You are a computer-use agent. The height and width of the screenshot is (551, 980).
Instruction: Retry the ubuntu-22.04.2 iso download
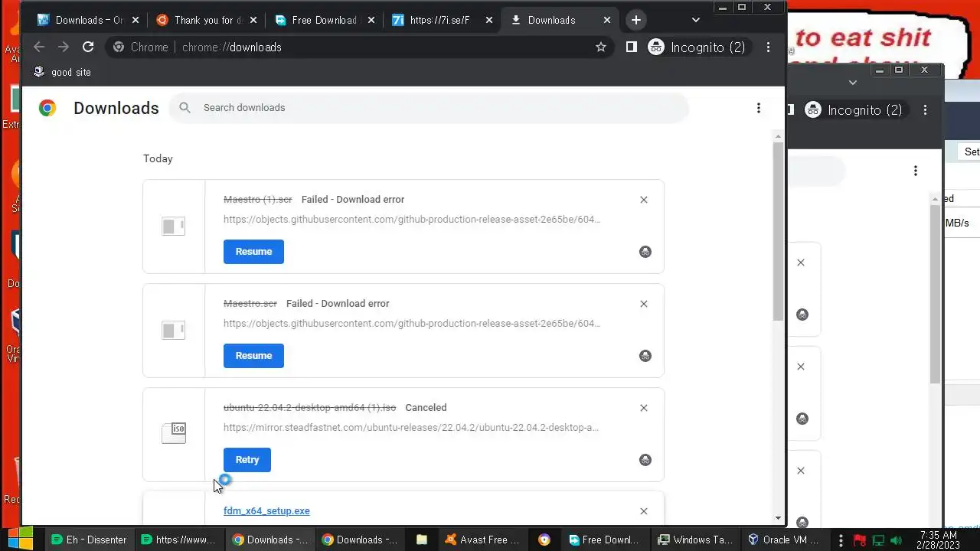pyautogui.click(x=247, y=459)
